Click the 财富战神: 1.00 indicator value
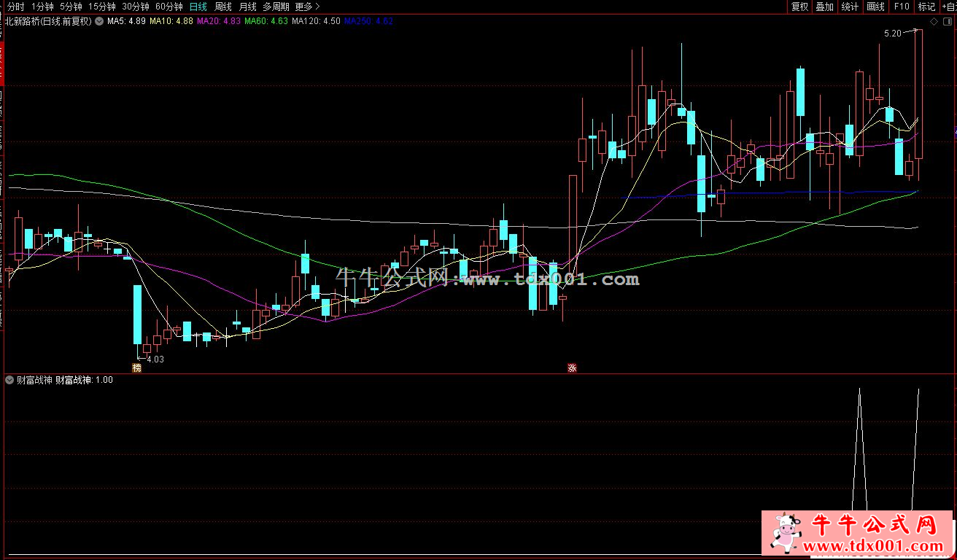Screen dimensions: 957x560 84,380
